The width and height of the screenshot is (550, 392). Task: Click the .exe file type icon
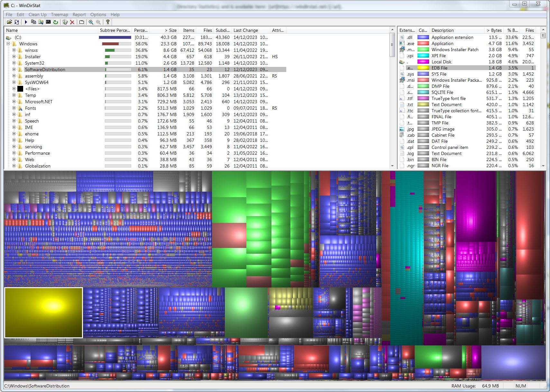point(402,43)
